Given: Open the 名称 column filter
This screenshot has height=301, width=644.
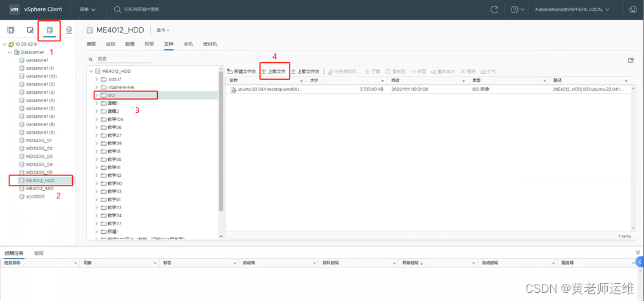Looking at the screenshot, I should (x=302, y=81).
